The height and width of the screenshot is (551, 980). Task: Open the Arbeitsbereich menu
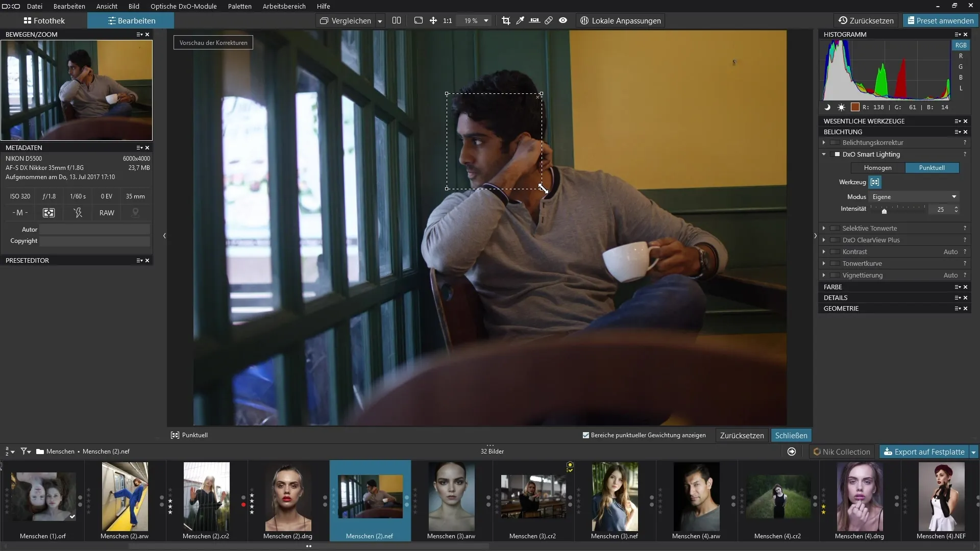pos(284,6)
